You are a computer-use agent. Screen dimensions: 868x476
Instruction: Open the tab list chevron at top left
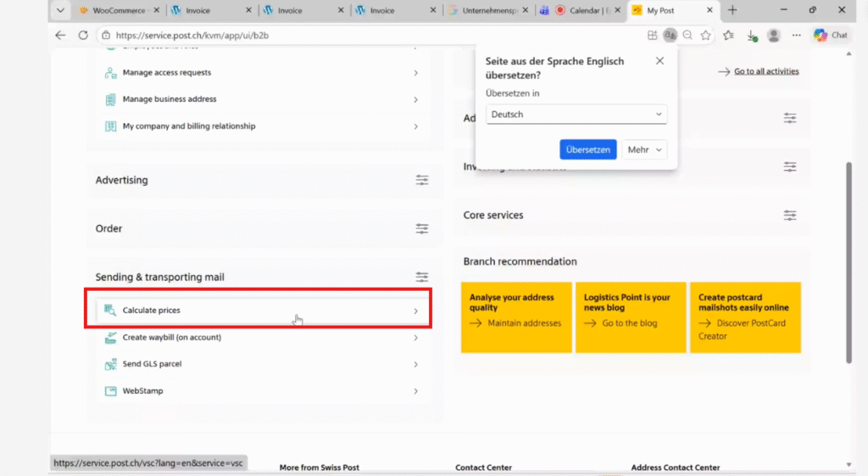tap(60, 11)
